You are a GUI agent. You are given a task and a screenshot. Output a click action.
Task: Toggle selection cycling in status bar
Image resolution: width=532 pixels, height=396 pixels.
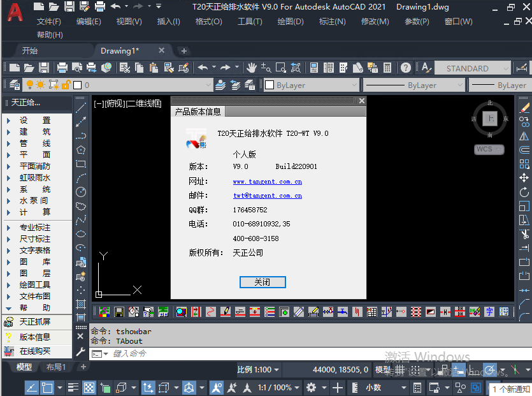[105, 388]
